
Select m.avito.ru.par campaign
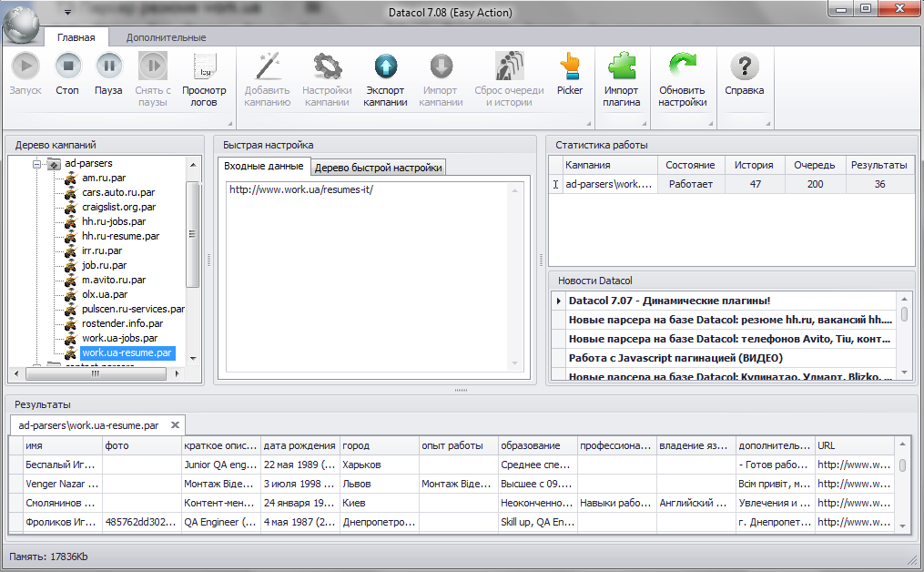(x=114, y=280)
